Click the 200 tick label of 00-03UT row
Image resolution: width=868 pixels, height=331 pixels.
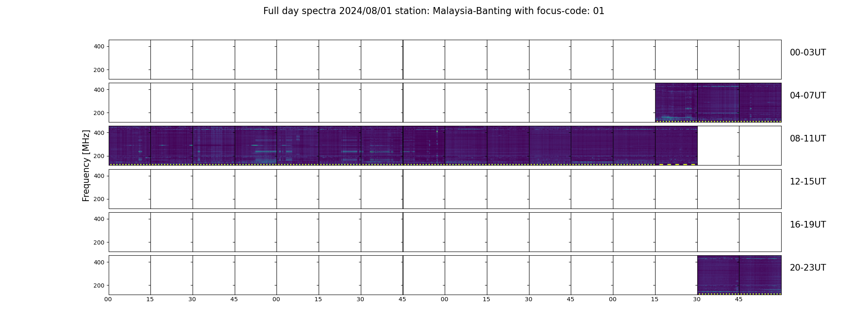(99, 70)
